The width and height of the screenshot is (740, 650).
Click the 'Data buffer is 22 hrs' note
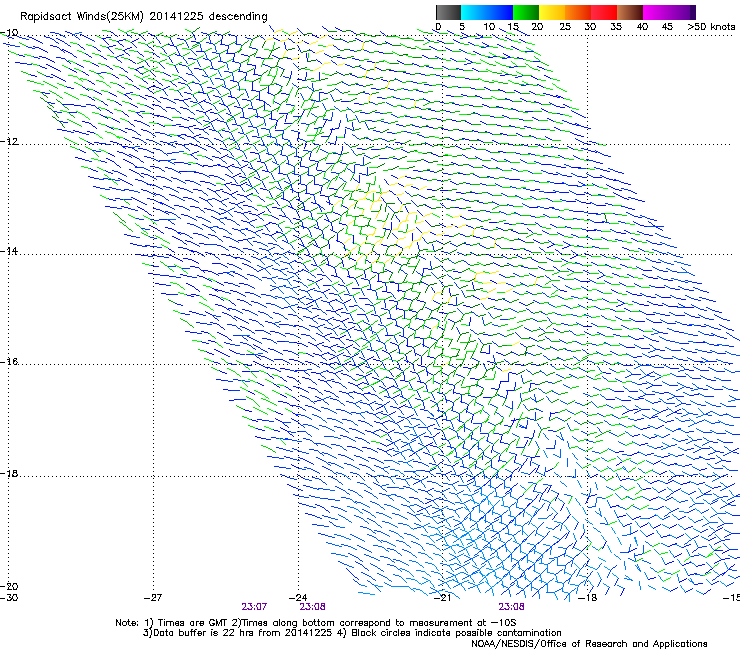point(352,633)
